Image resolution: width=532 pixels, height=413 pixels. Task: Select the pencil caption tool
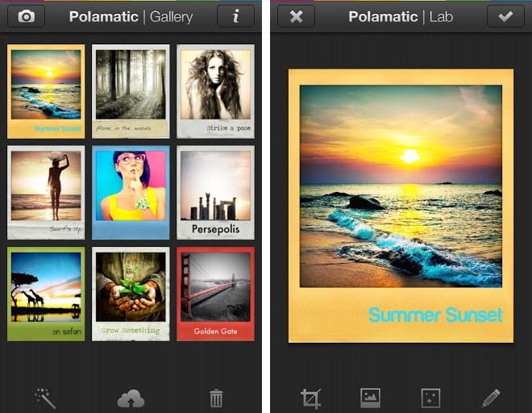(491, 398)
